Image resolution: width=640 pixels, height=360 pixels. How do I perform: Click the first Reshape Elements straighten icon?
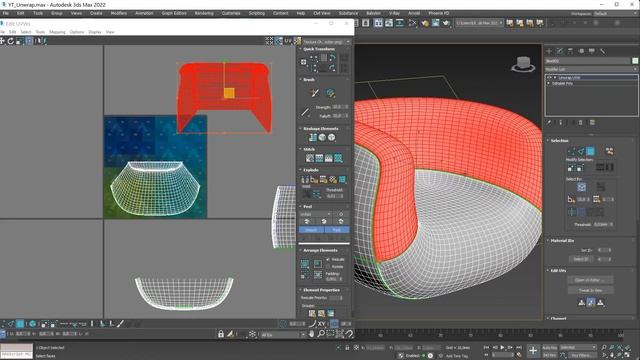coord(313,138)
